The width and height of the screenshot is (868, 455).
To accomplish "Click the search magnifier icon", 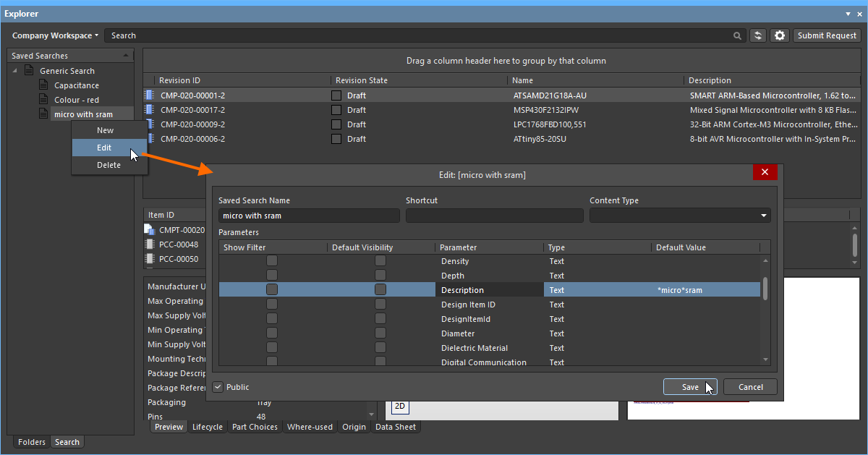I will (737, 35).
